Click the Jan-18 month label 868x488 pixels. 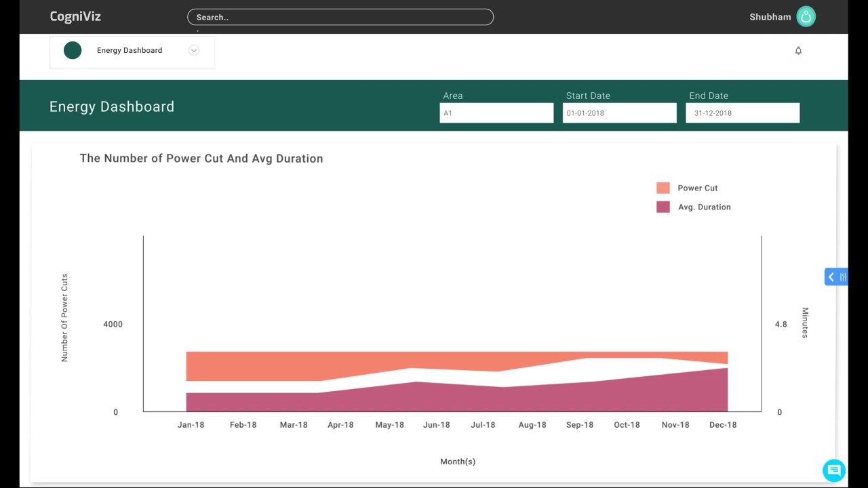pos(191,425)
